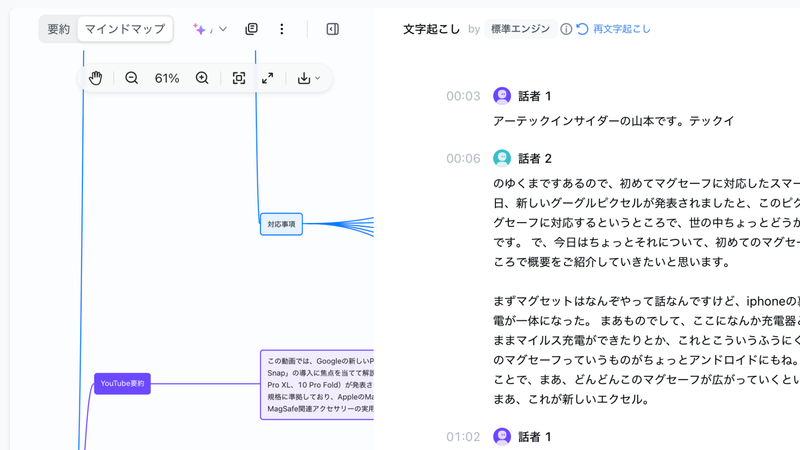Open the three-dot more options menu
The height and width of the screenshot is (450, 800).
pyautogui.click(x=281, y=29)
